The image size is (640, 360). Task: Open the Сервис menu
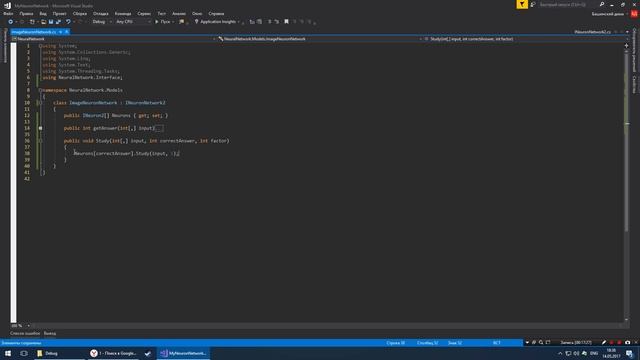tap(144, 13)
